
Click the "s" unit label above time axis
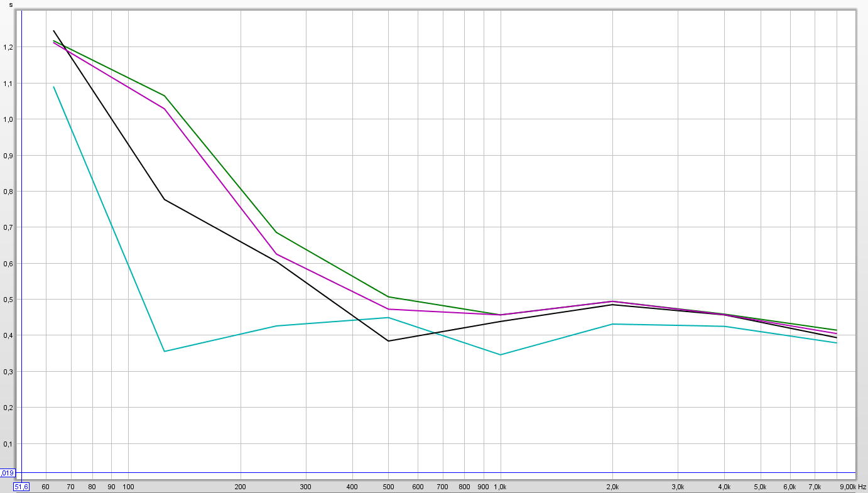pyautogui.click(x=10, y=4)
